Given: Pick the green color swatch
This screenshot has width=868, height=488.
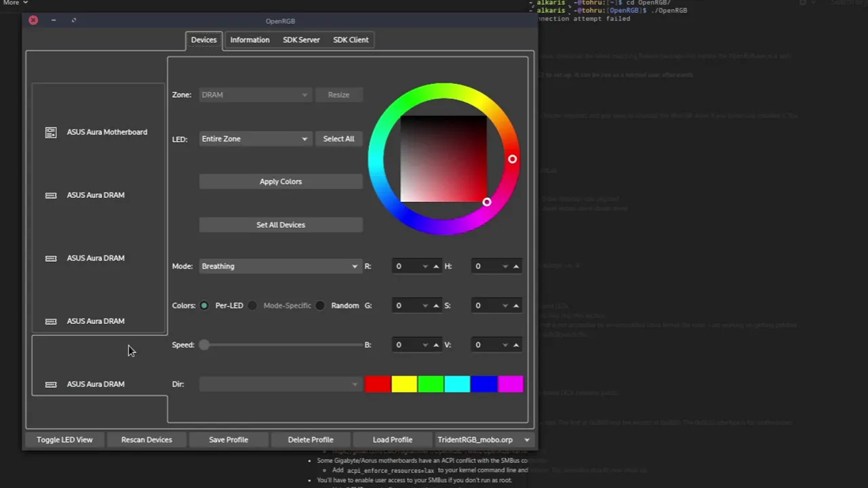Looking at the screenshot, I should pyautogui.click(x=431, y=384).
